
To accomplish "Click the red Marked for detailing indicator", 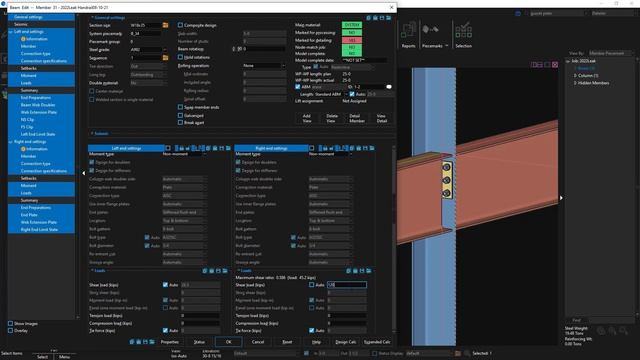I will click(352, 40).
